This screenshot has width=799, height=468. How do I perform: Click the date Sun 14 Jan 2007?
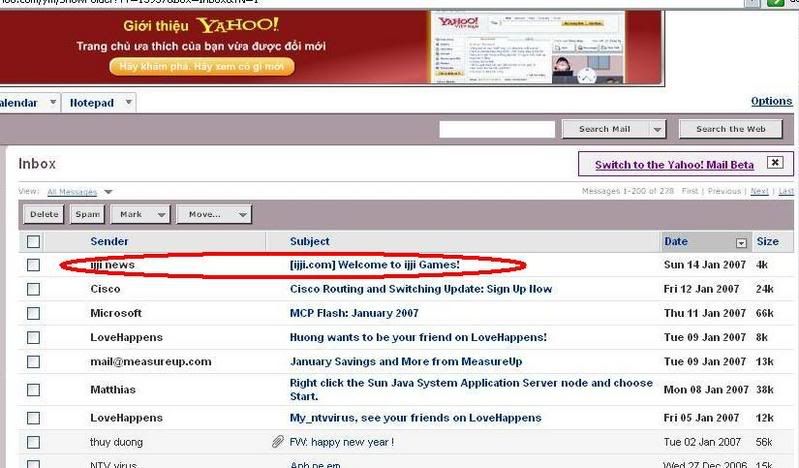pyautogui.click(x=705, y=265)
